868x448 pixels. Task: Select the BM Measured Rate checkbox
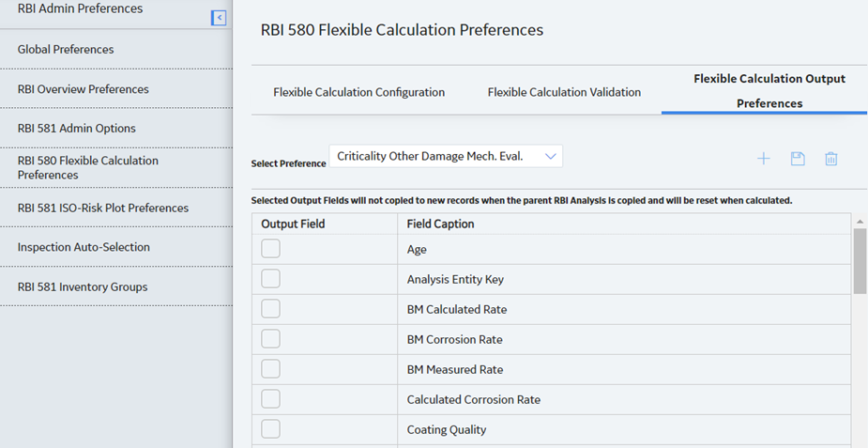coord(270,369)
